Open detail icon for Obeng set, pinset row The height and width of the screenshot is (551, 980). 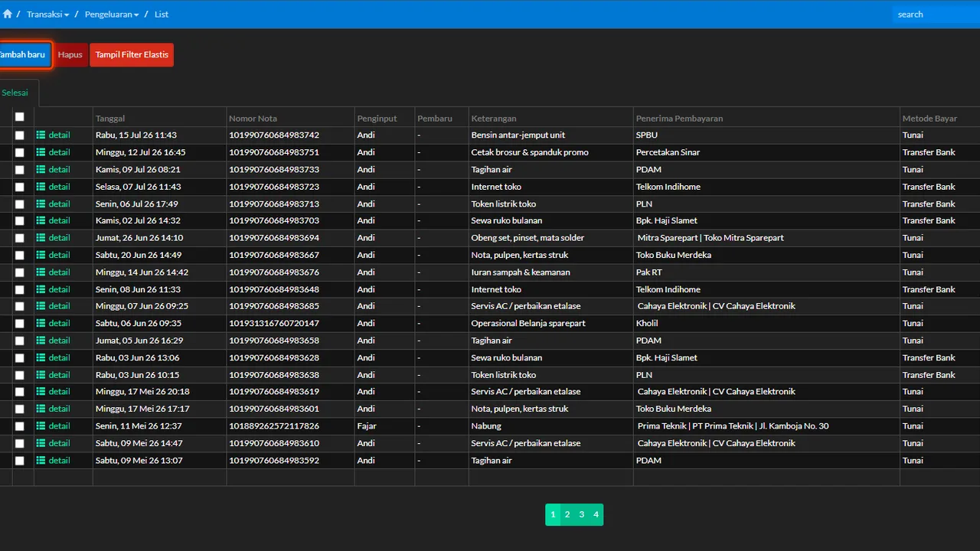(x=41, y=238)
